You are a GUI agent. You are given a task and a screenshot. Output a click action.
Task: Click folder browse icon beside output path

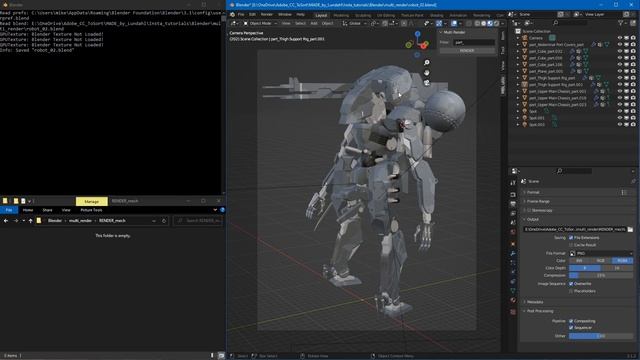(630, 229)
